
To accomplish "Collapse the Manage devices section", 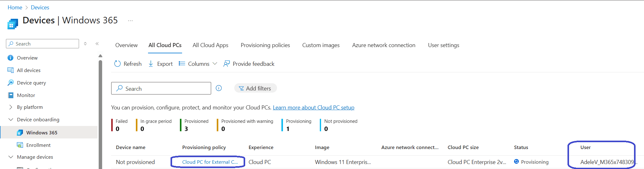I will pyautogui.click(x=11, y=157).
